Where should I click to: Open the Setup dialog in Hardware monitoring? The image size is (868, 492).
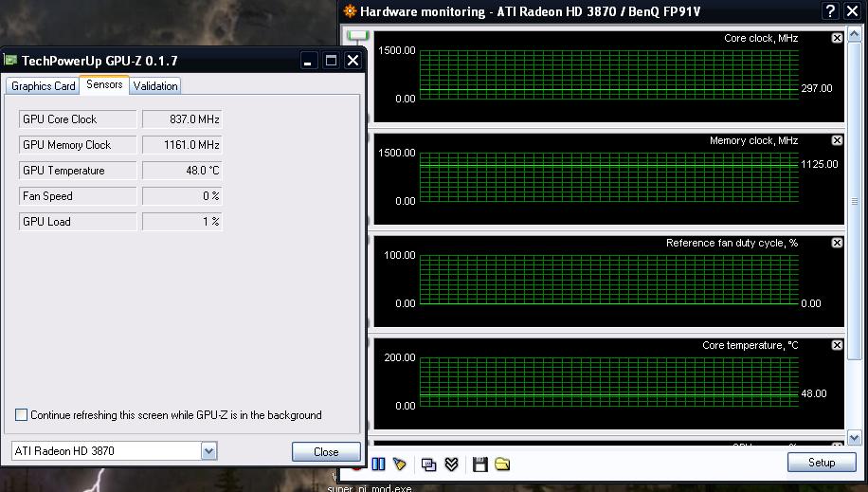[822, 463]
